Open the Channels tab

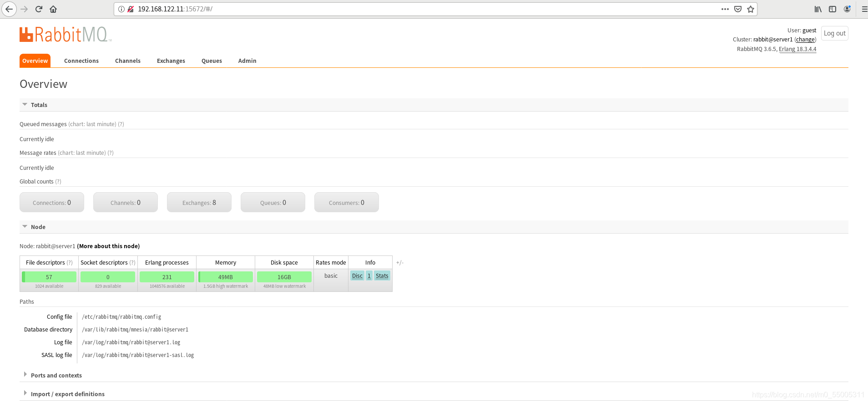click(128, 61)
